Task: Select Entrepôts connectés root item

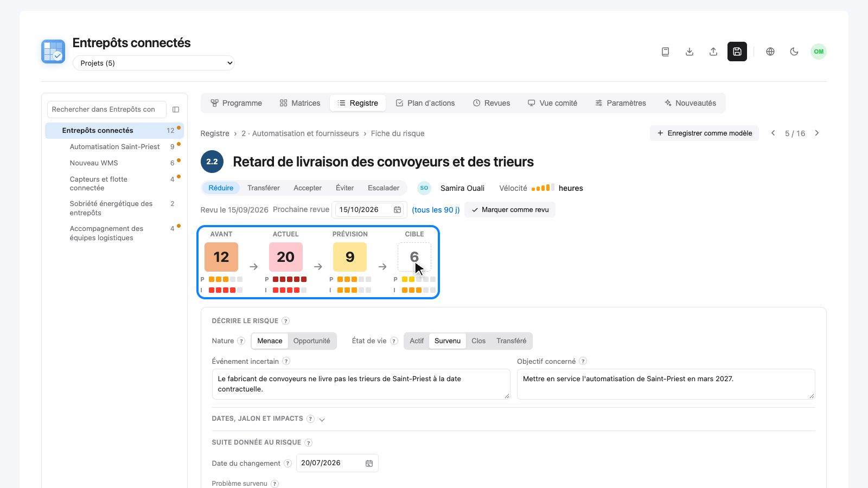Action: pyautogui.click(x=114, y=131)
